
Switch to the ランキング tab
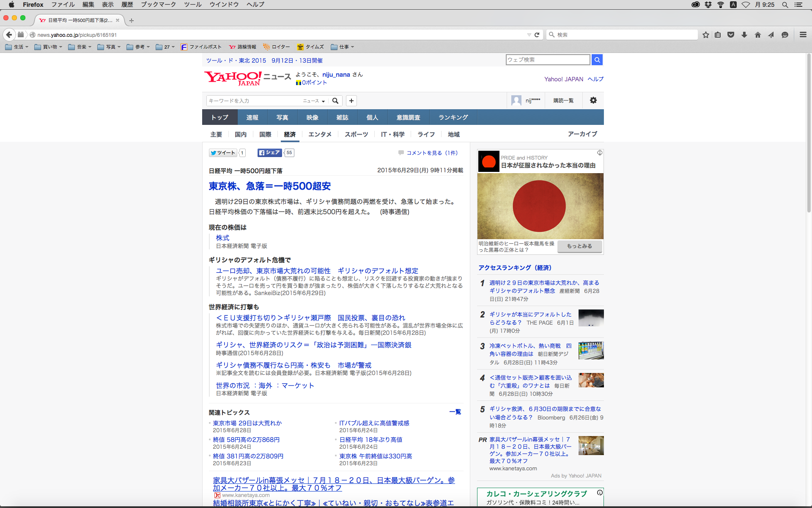(453, 117)
